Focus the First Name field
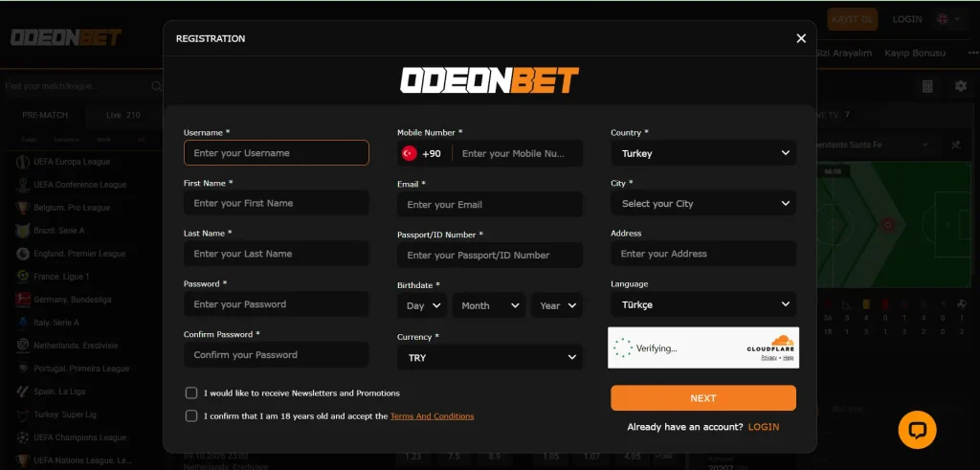The height and width of the screenshot is (470, 980). [277, 203]
